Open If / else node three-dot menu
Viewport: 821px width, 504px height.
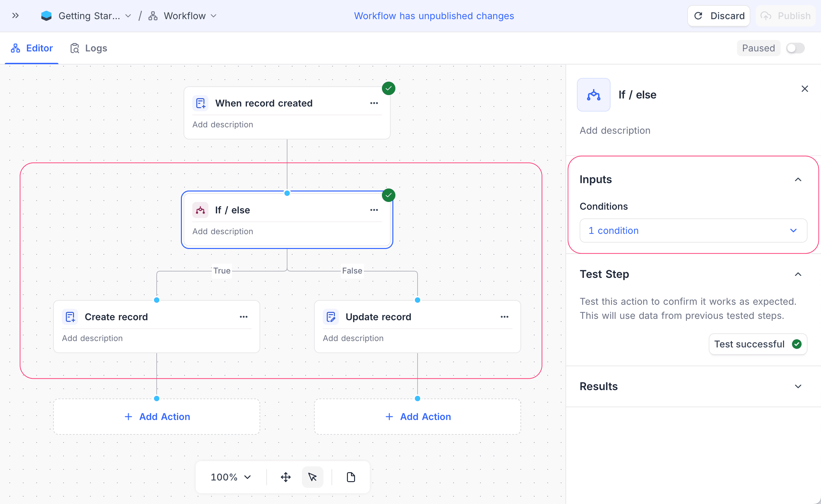374,210
